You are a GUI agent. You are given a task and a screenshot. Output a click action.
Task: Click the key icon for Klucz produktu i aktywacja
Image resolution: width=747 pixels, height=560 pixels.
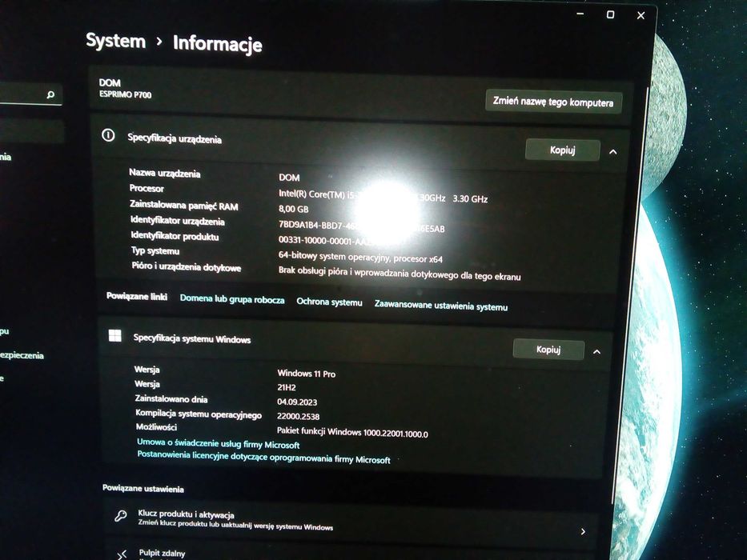coord(121,516)
